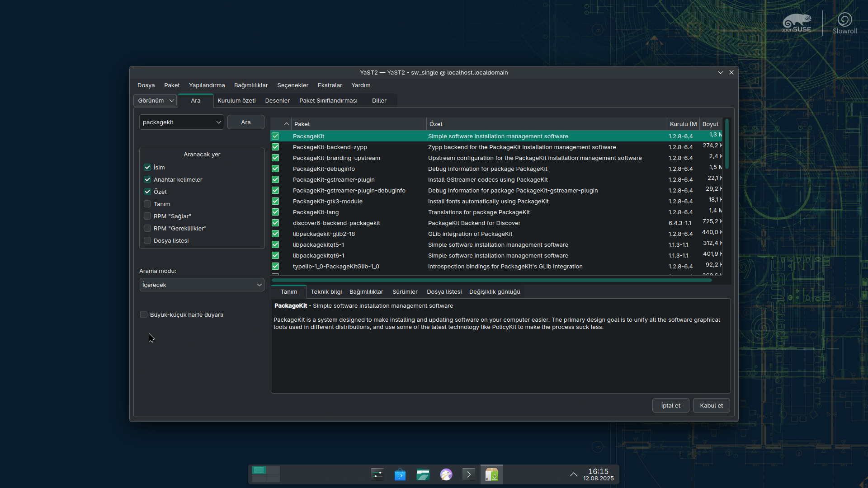The height and width of the screenshot is (488, 868).
Task: Open the Değişiklik günlüğü details tab
Action: click(x=495, y=292)
